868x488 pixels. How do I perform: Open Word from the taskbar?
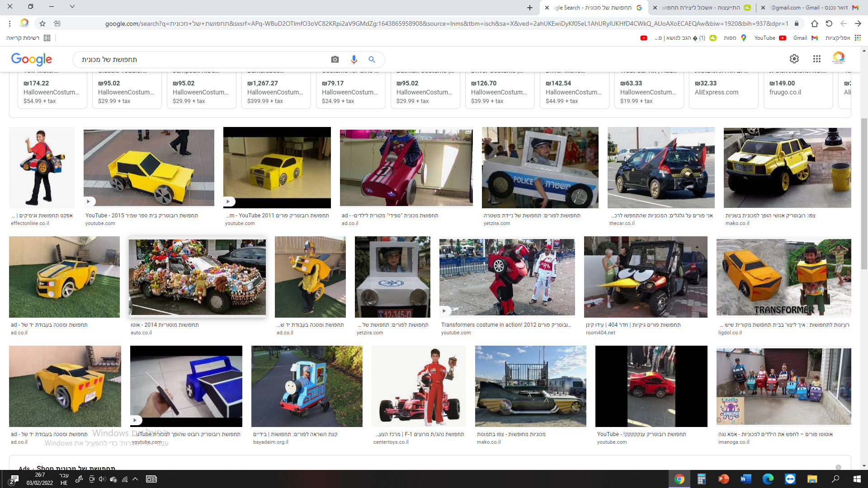click(x=745, y=479)
